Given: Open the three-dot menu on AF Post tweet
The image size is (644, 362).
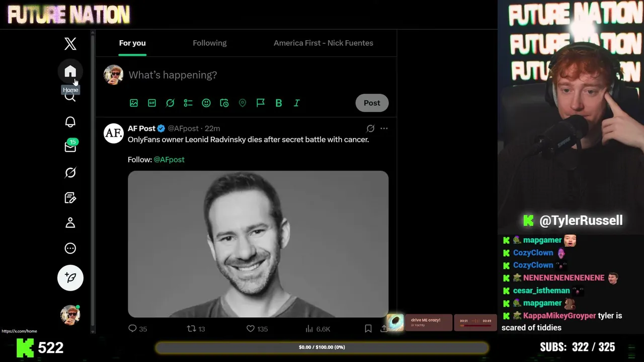Looking at the screenshot, I should [x=384, y=128].
